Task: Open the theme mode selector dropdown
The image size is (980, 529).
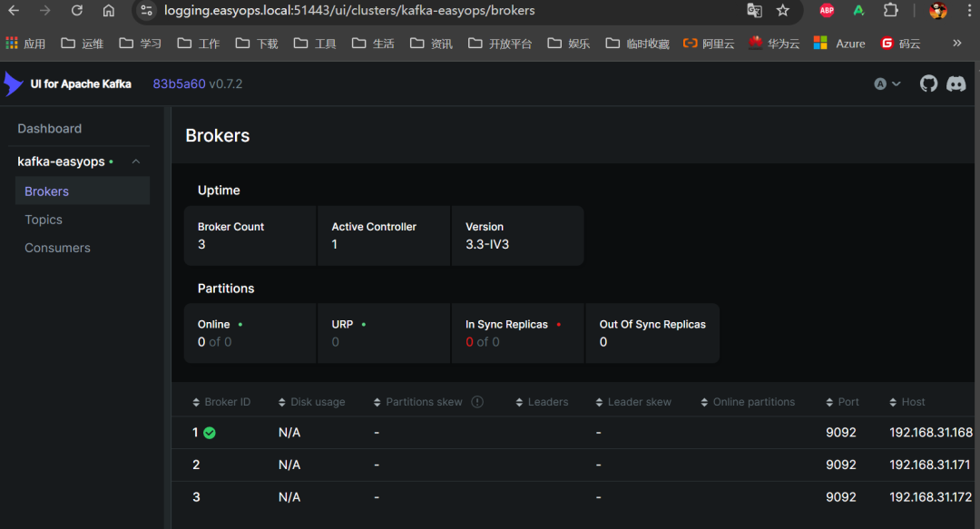Action: (887, 83)
